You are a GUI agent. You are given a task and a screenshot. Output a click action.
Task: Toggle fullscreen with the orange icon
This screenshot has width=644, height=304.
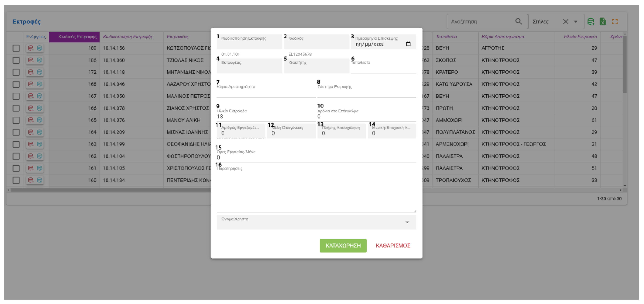pyautogui.click(x=615, y=22)
